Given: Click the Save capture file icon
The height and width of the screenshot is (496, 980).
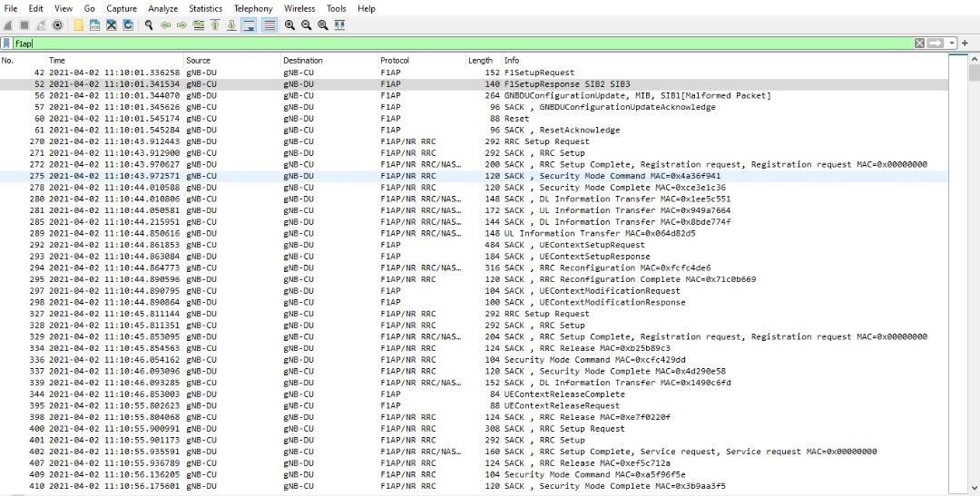Looking at the screenshot, I should tap(94, 24).
